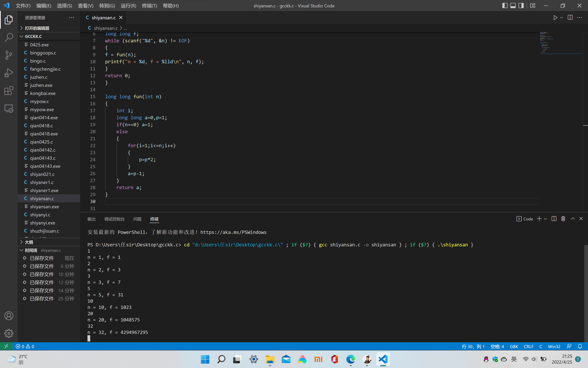Open the Accounts menu icon
588x368 pixels.
click(9, 316)
